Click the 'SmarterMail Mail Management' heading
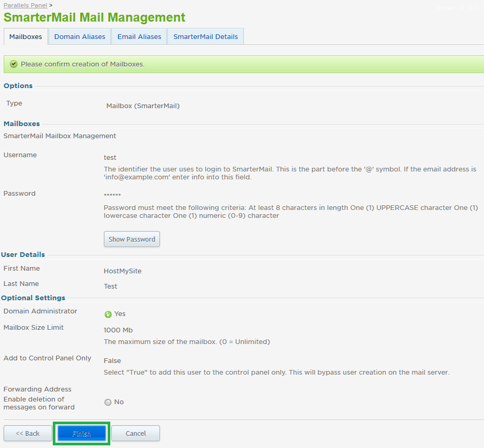 tap(94, 17)
